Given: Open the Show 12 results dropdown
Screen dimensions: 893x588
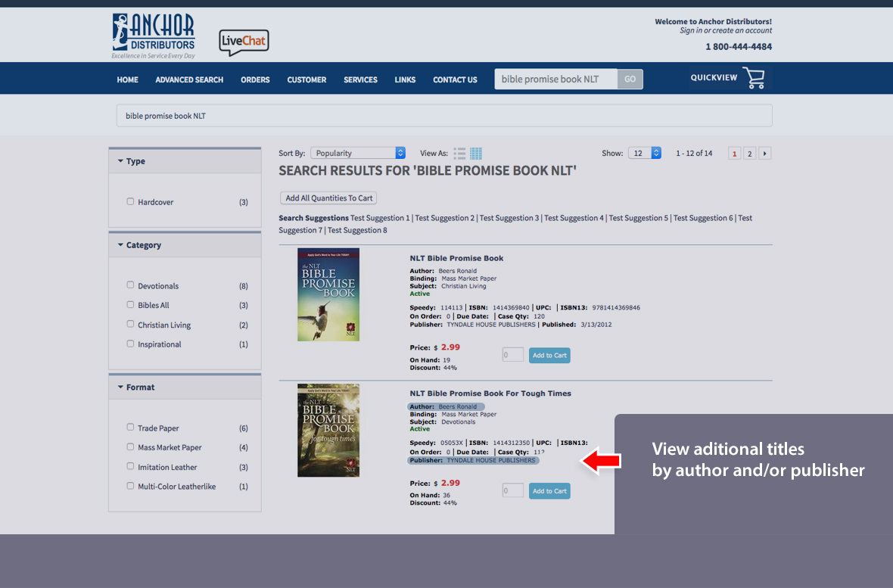Looking at the screenshot, I should 645,153.
